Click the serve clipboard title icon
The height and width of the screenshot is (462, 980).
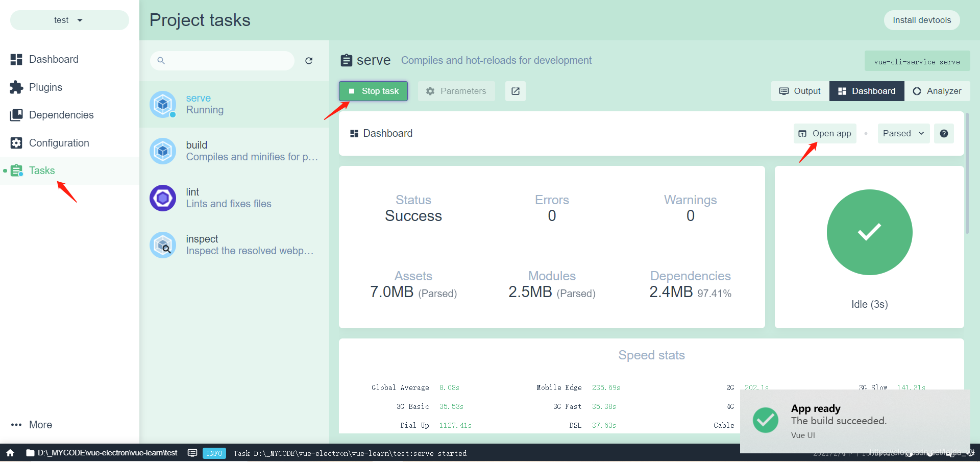[346, 60]
